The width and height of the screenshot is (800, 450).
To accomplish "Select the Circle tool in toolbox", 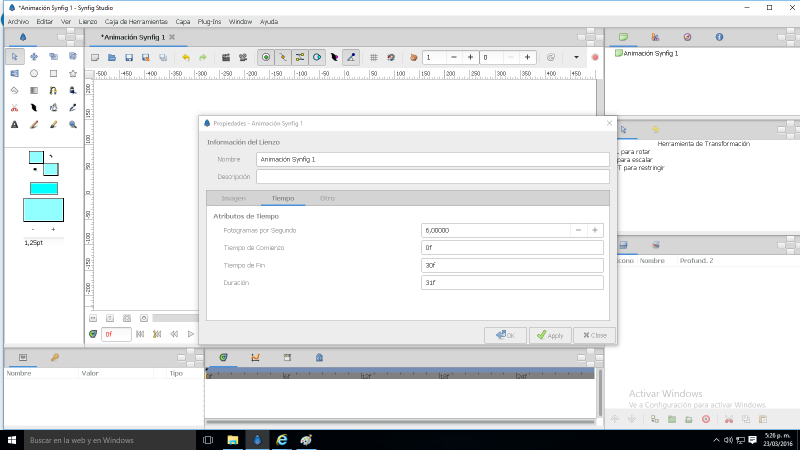I will coord(34,73).
